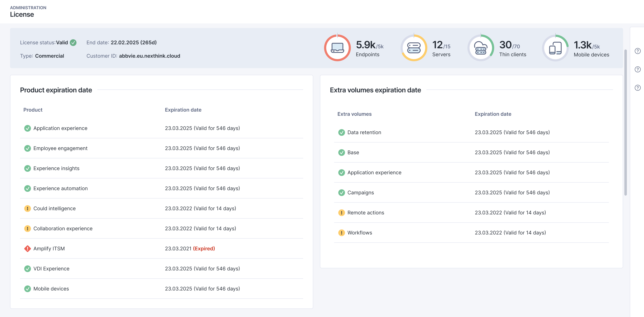
Task: Click the Customer ID abbvie.eu.nexthink.cloud text
Action: click(149, 56)
